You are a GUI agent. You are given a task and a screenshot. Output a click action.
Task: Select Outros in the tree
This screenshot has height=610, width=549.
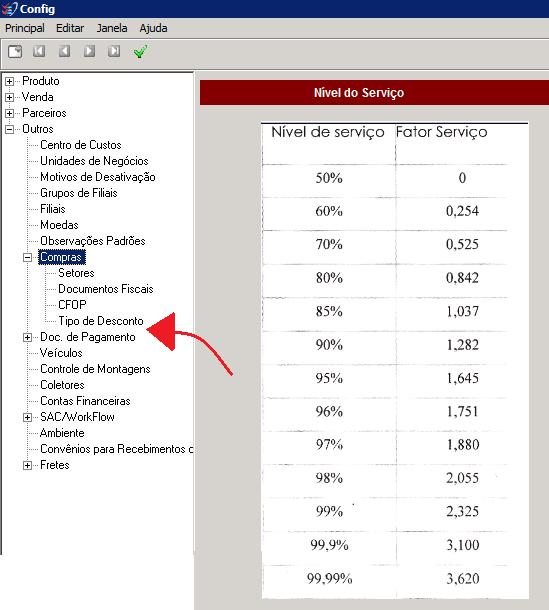[38, 129]
